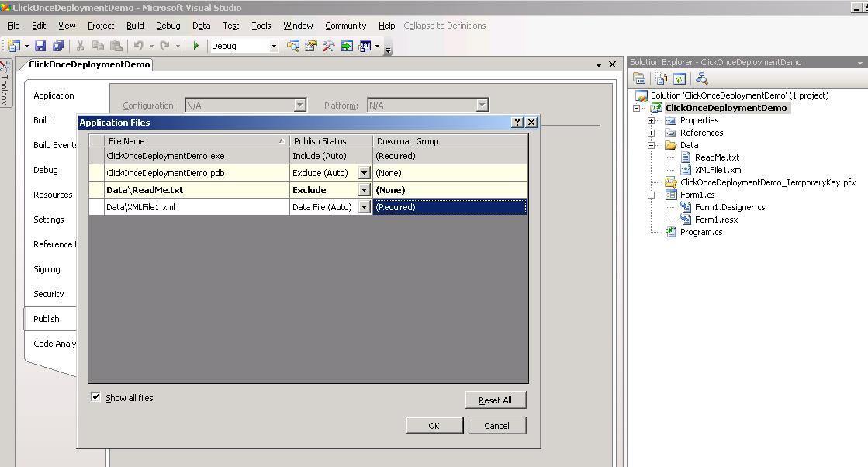The image size is (868, 467).
Task: Click Solution Explorer Properties icon
Action: coord(639,78)
